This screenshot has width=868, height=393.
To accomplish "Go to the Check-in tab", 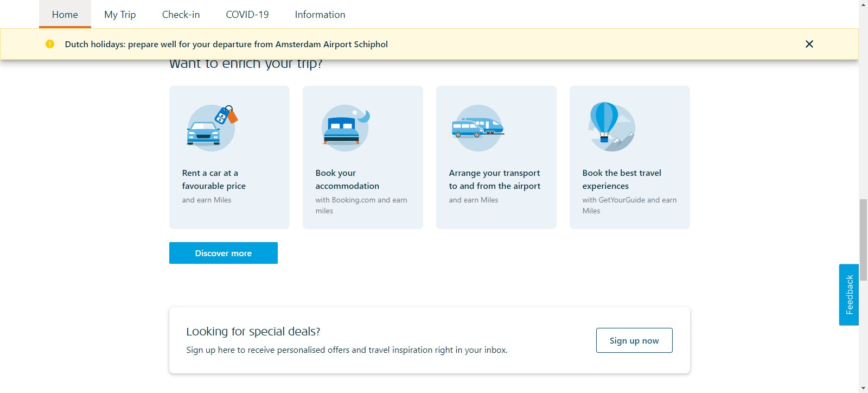I will click(x=181, y=15).
